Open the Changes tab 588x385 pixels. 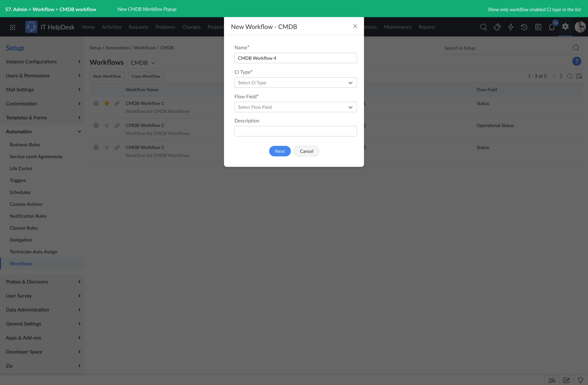(191, 27)
